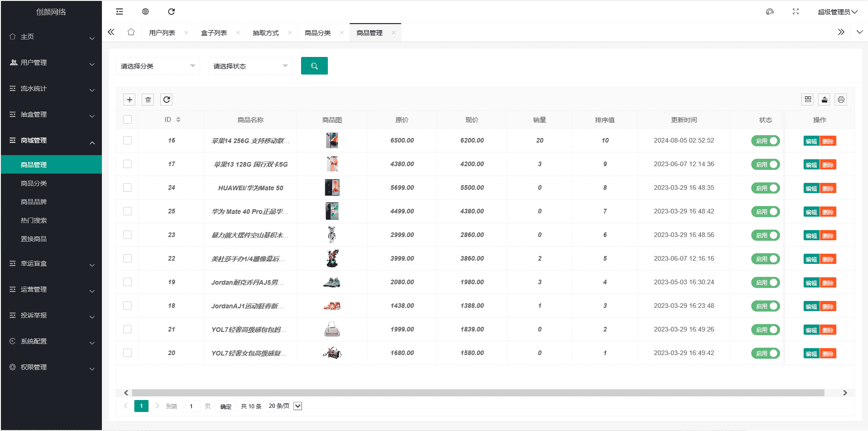Open the 请选择状态 status dropdown
The image size is (868, 431).
click(250, 66)
